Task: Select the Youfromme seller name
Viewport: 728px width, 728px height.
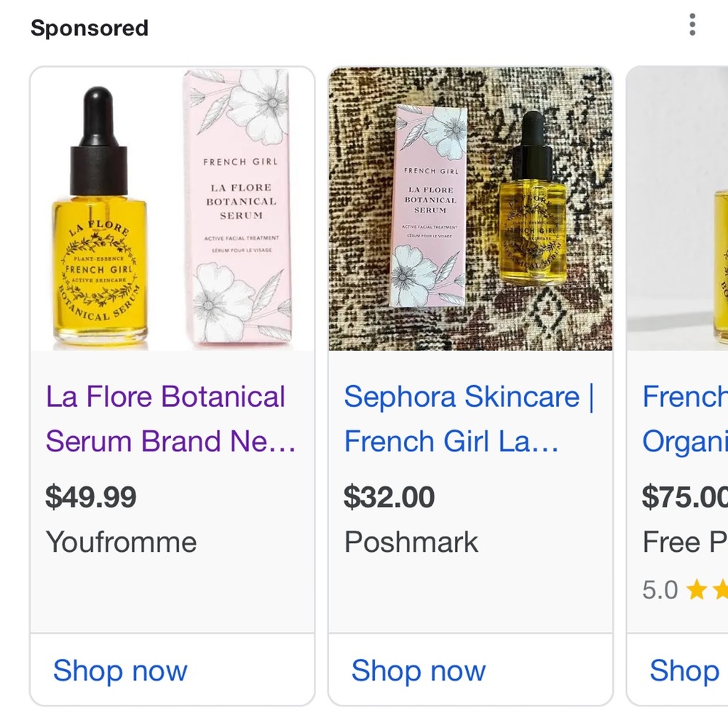Action: coord(121,542)
